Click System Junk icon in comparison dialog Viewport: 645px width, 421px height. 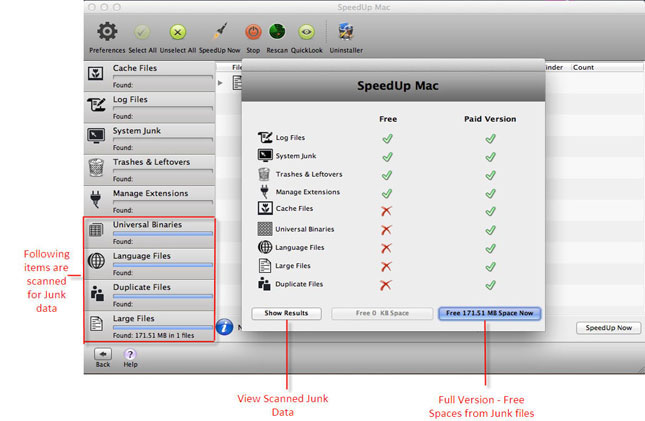[265, 156]
